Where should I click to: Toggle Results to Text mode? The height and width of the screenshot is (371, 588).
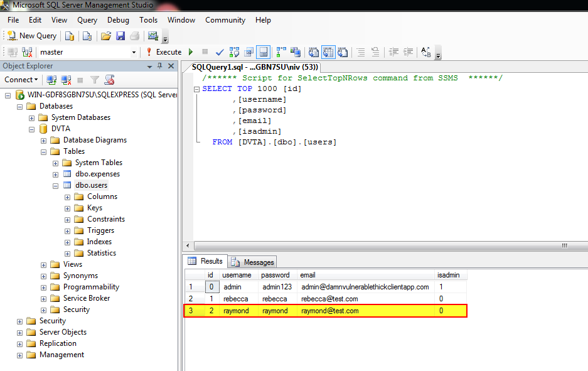(x=314, y=52)
